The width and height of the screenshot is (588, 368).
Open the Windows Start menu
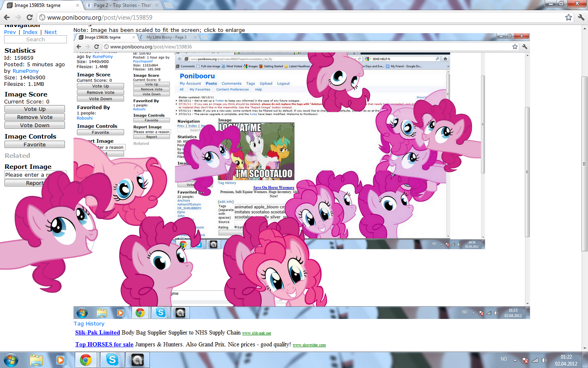click(11, 360)
